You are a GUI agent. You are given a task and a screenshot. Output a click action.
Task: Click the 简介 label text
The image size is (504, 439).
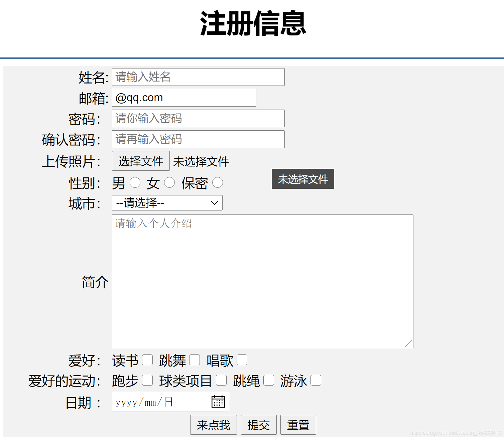(95, 282)
